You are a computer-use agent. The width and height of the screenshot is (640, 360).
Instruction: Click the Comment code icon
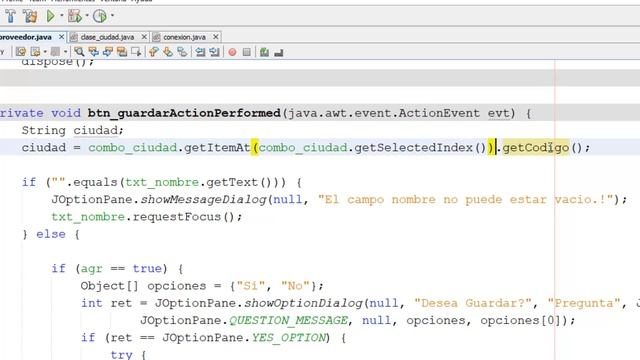pyautogui.click(x=264, y=52)
